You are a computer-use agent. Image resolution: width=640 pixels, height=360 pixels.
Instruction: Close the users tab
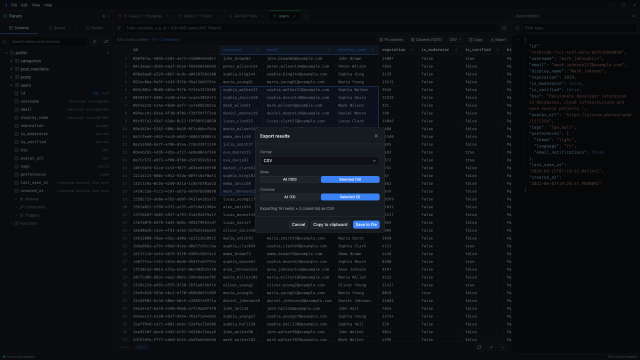coord(294,16)
